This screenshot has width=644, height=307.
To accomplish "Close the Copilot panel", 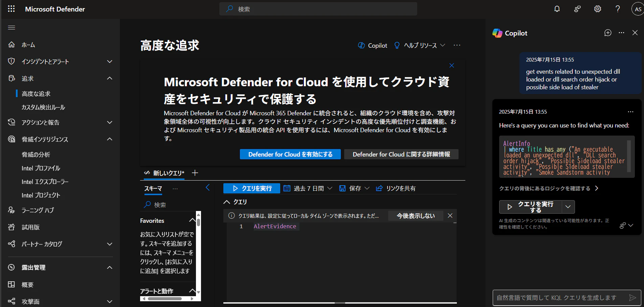I will coord(635,33).
